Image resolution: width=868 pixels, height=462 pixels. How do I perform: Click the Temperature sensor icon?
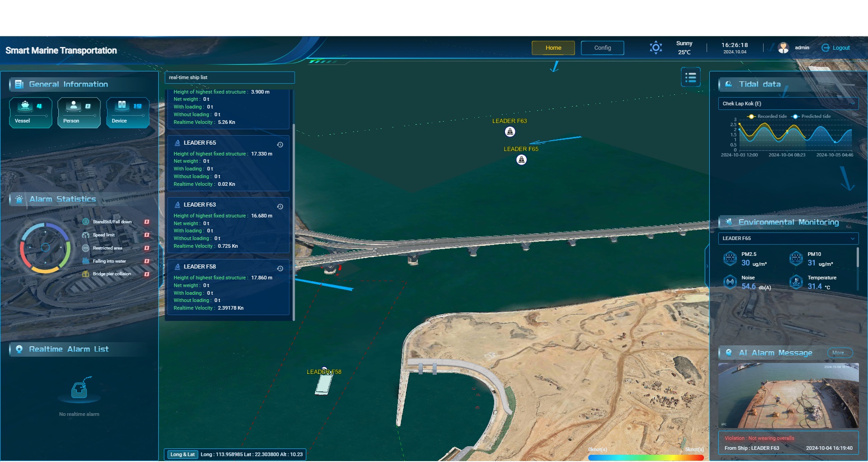click(796, 282)
